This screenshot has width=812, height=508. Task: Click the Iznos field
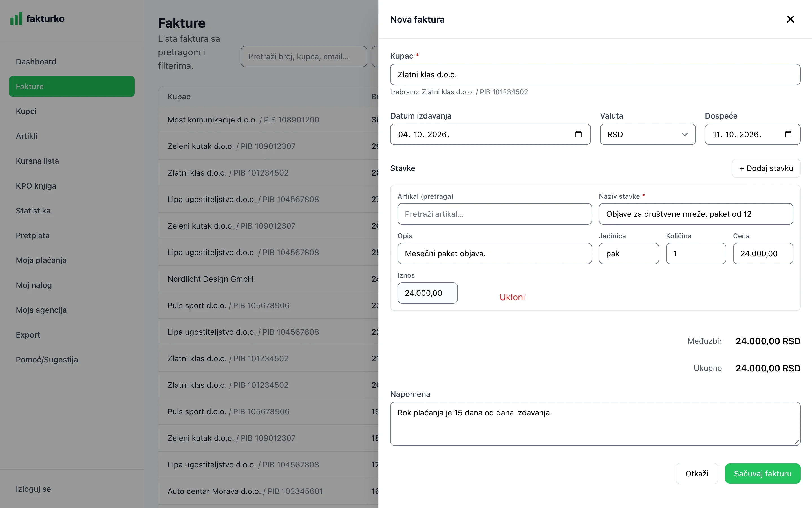[427, 293]
